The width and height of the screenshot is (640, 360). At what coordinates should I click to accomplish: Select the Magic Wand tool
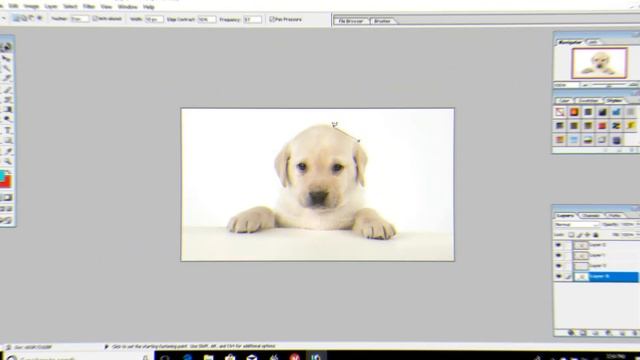pos(8,68)
